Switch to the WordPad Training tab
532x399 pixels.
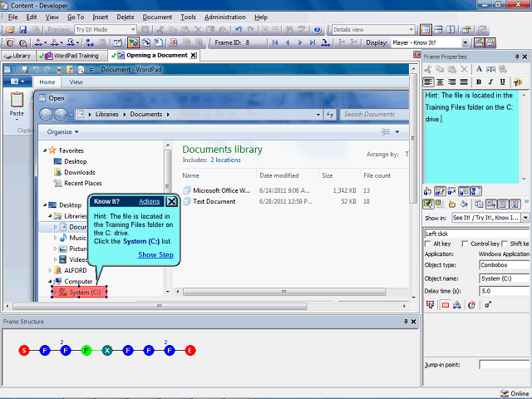point(75,56)
